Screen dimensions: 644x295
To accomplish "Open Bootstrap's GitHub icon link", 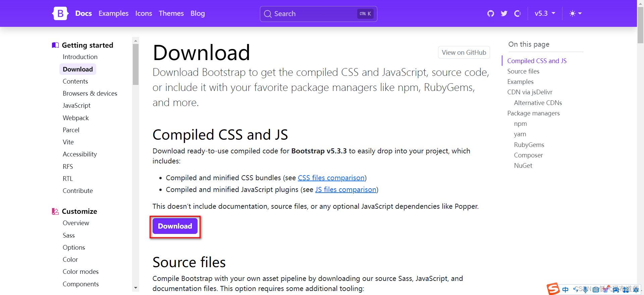I will (491, 13).
